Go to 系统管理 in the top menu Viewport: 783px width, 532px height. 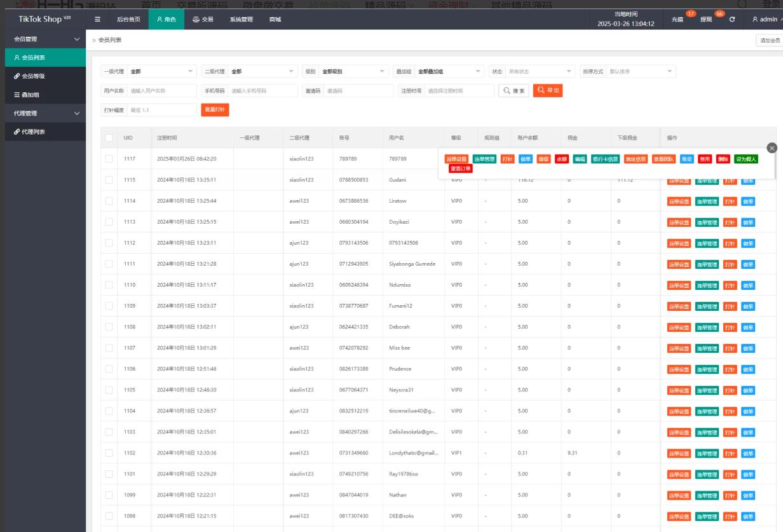pos(241,20)
